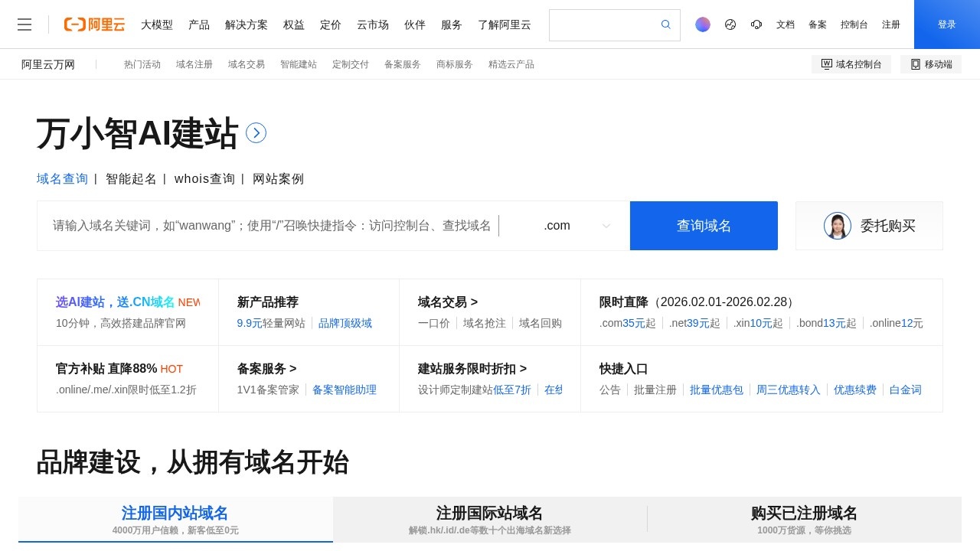
Task: Open the 解决方案 menu
Action: click(x=247, y=24)
